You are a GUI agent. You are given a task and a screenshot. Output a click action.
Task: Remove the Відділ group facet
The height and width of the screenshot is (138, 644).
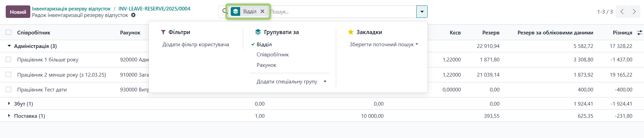(262, 11)
